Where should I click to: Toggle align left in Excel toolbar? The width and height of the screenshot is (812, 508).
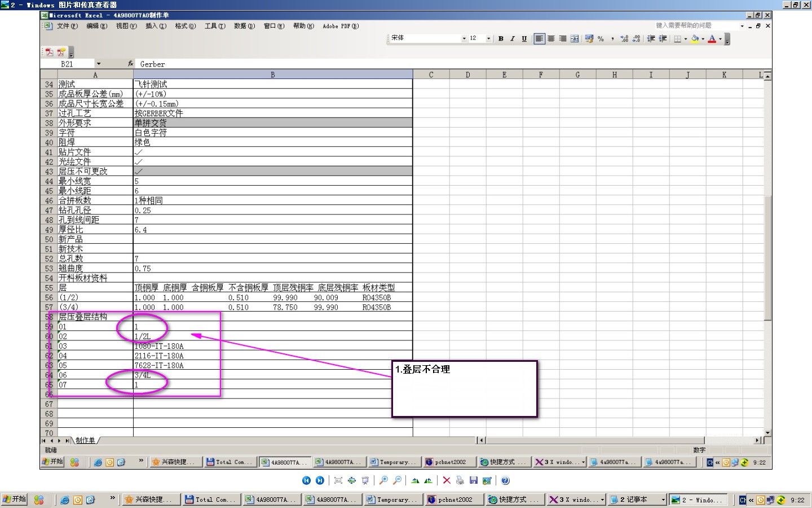point(540,38)
